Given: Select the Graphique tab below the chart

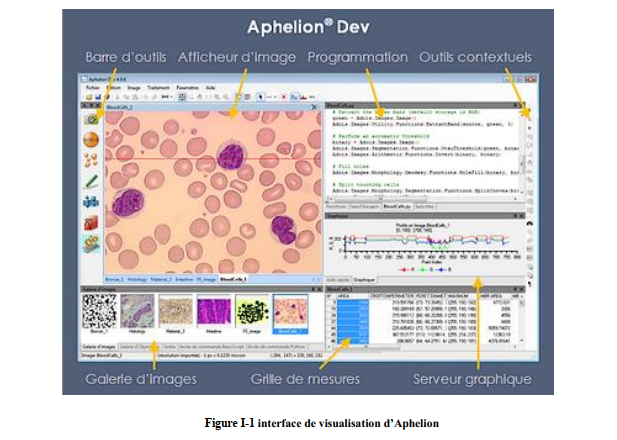Looking at the screenshot, I should pyautogui.click(x=363, y=281).
